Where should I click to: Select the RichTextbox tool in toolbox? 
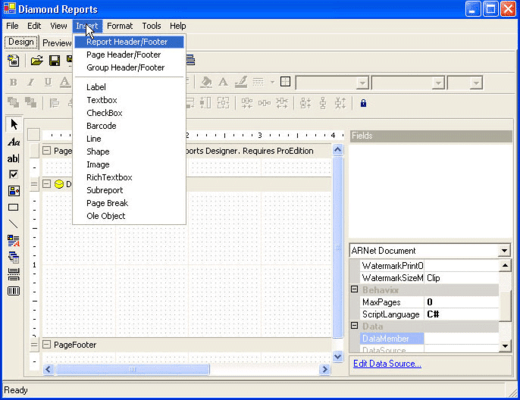click(x=14, y=241)
